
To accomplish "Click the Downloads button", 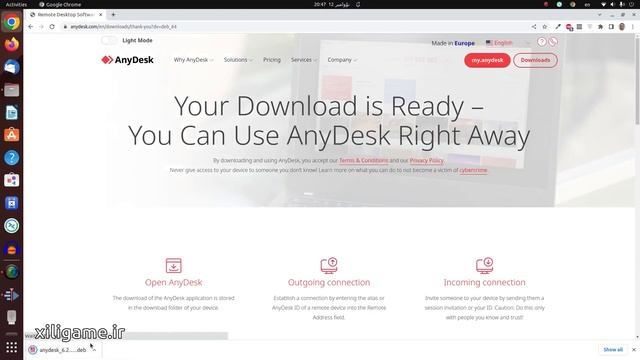I will coord(535,60).
